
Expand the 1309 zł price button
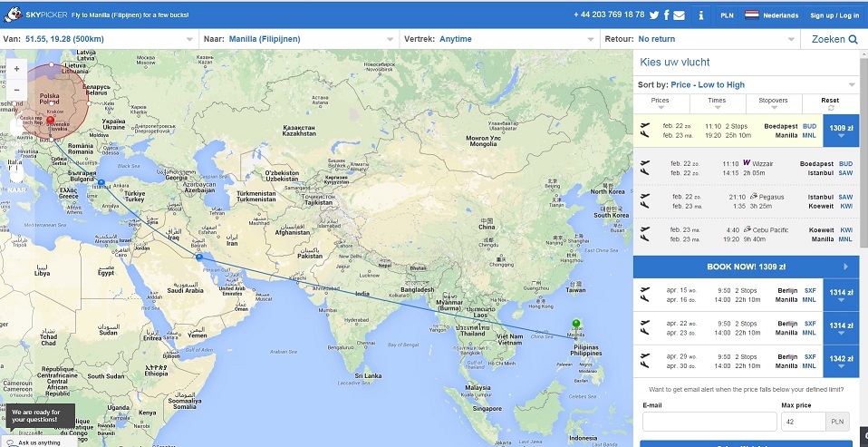841,131
